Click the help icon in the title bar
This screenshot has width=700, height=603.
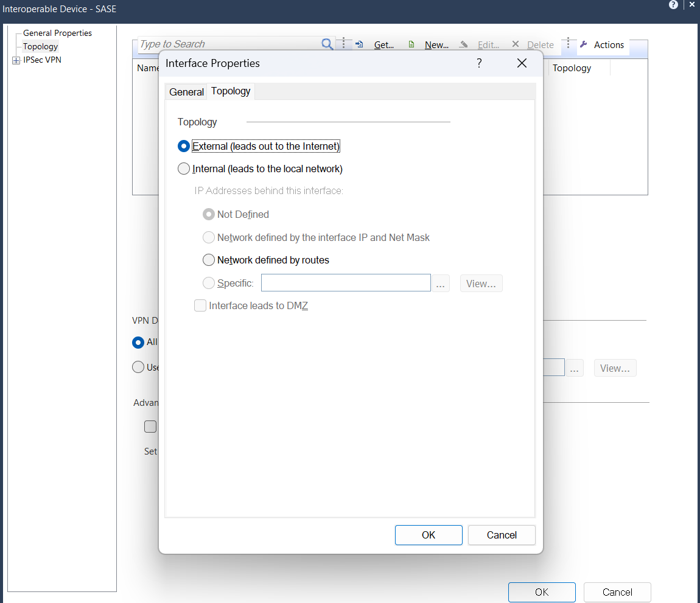pyautogui.click(x=673, y=5)
